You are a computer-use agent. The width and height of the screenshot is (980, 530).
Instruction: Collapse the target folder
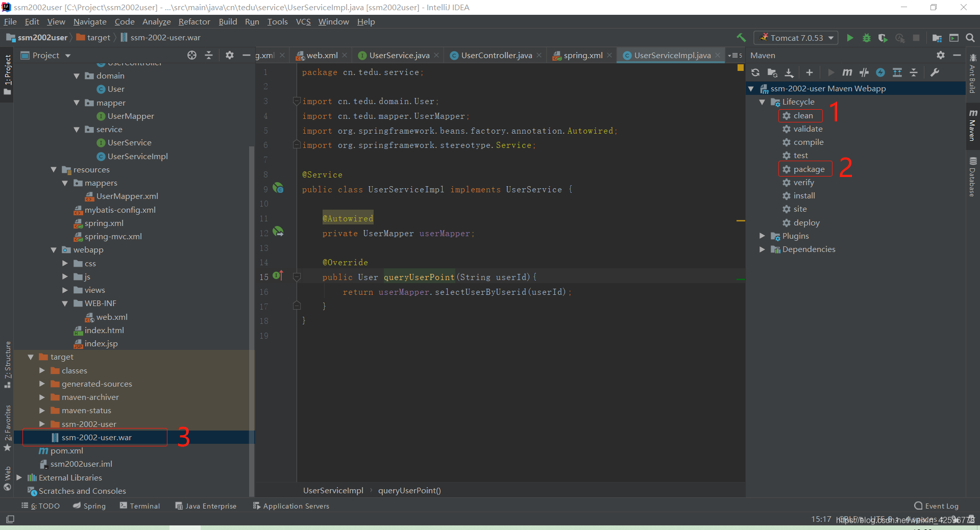[x=31, y=357]
